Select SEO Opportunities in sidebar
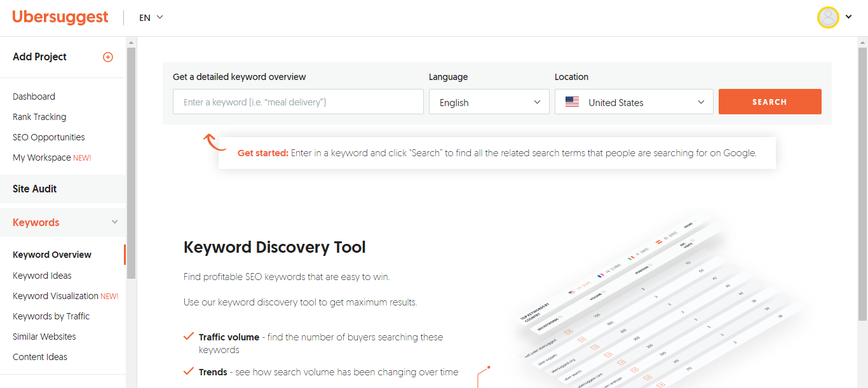The width and height of the screenshot is (868, 388). pyautogui.click(x=48, y=137)
